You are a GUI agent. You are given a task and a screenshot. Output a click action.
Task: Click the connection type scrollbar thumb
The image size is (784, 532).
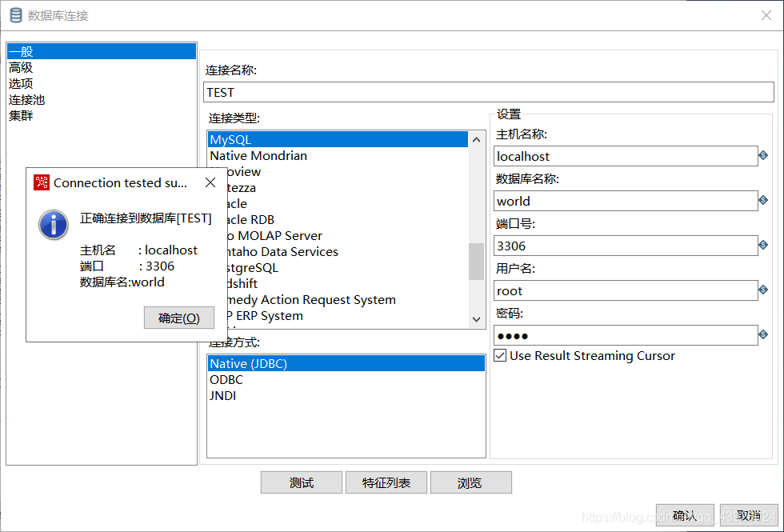[476, 262]
